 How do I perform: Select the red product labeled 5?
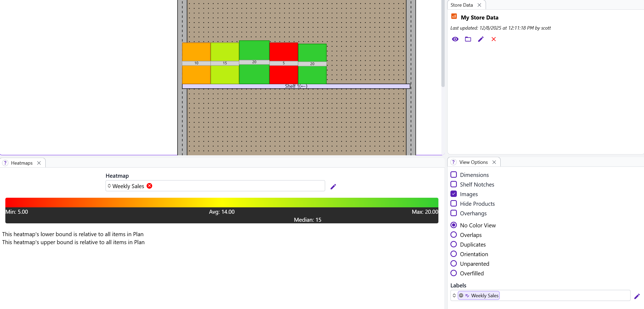coord(284,52)
